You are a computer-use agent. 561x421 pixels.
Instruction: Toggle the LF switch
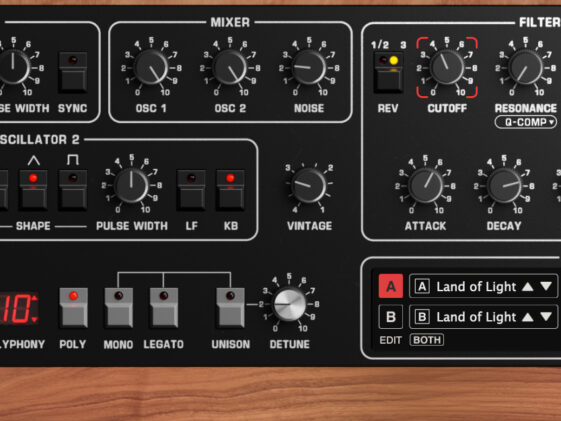(191, 190)
